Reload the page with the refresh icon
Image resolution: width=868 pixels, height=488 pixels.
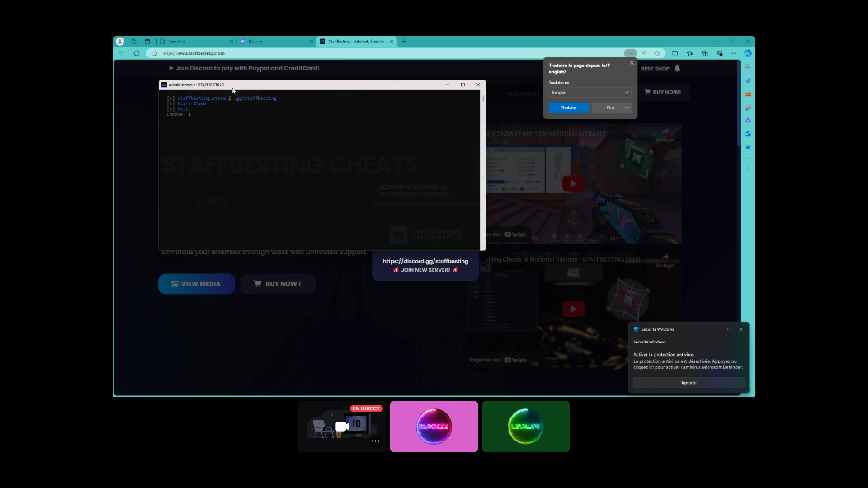coord(137,53)
